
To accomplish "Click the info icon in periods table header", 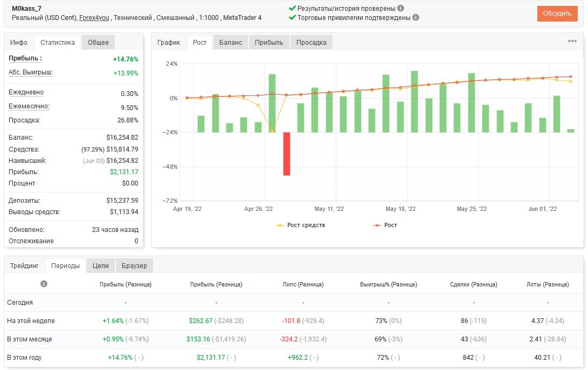I will click(x=44, y=284).
